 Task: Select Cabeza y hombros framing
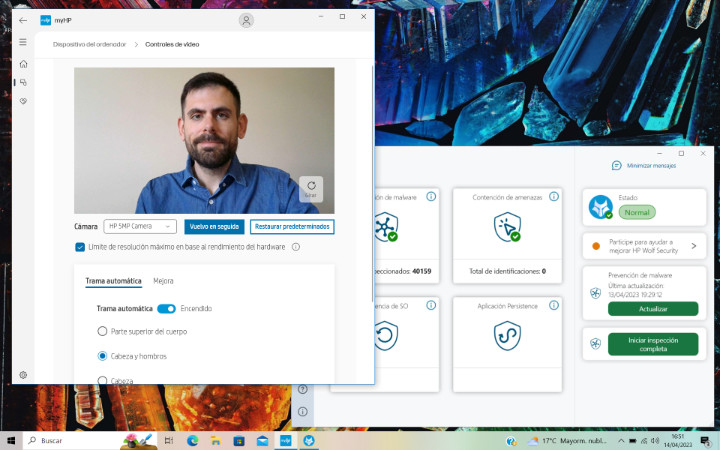pyautogui.click(x=102, y=356)
